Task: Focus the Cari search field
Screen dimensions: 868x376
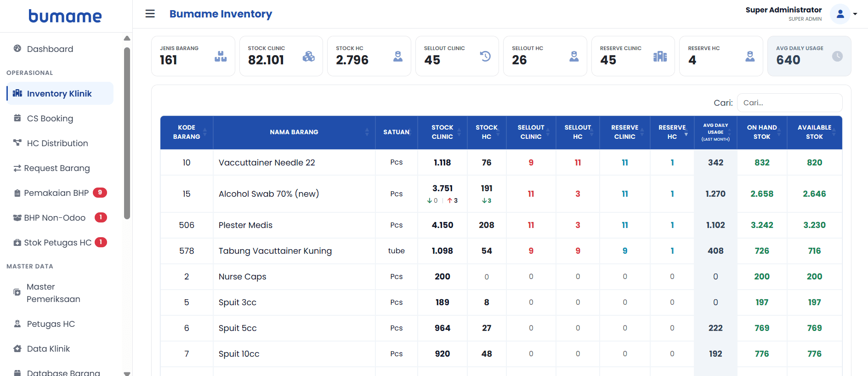Action: (789, 103)
